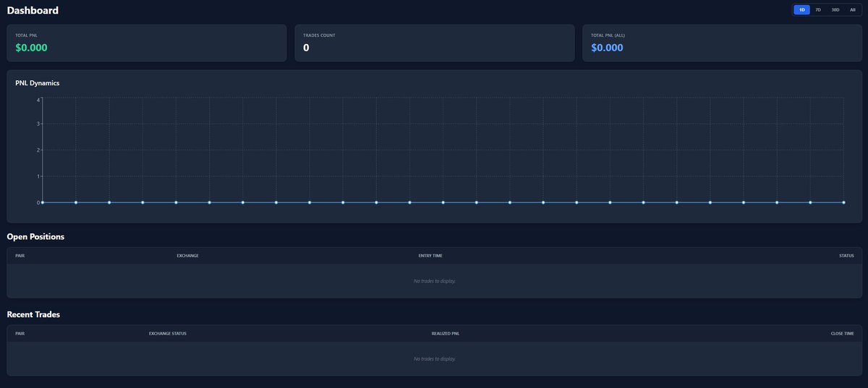Click the EXCHANGE STATUS column header
This screenshot has height=388, width=868.
tap(168, 334)
